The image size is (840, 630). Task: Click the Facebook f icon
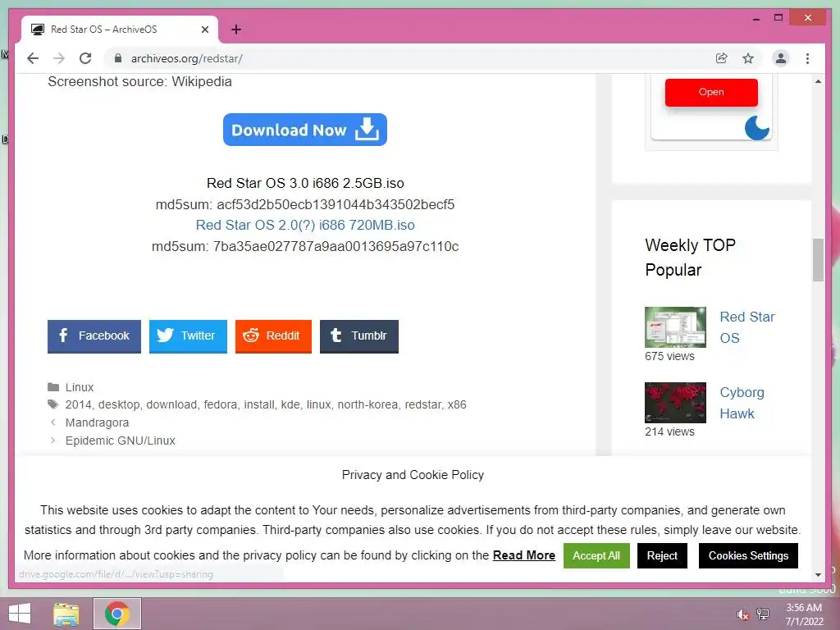pos(63,336)
